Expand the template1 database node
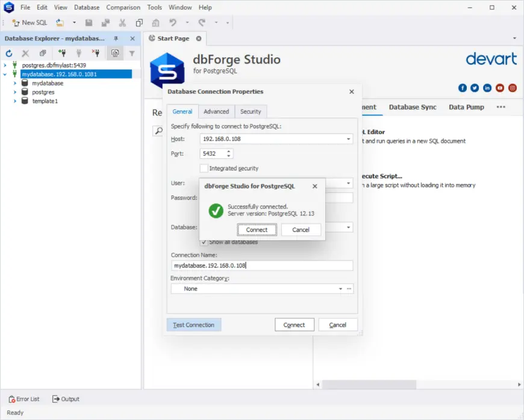524x420 pixels. [x=15, y=101]
